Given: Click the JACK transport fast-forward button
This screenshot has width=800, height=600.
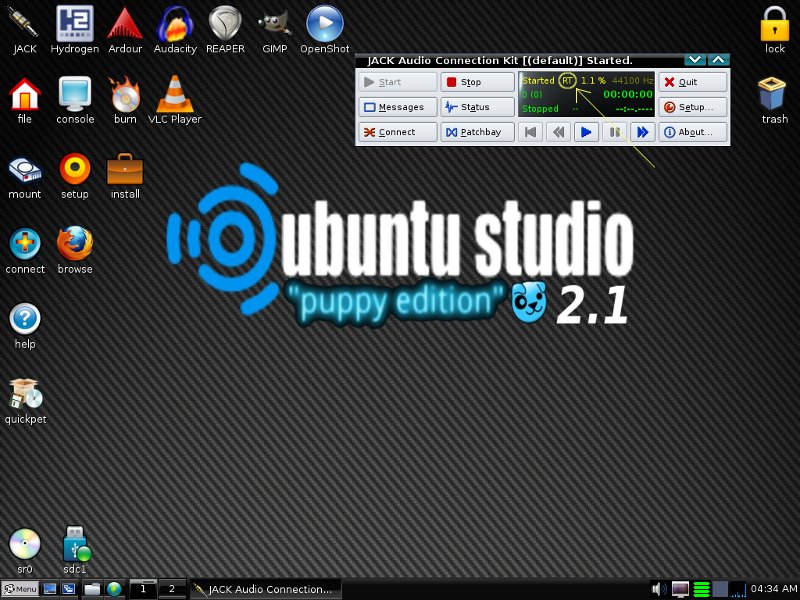Looking at the screenshot, I should [x=642, y=132].
